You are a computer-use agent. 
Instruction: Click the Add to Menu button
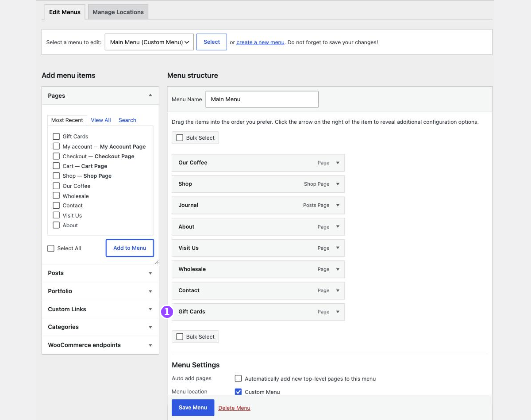pyautogui.click(x=130, y=248)
